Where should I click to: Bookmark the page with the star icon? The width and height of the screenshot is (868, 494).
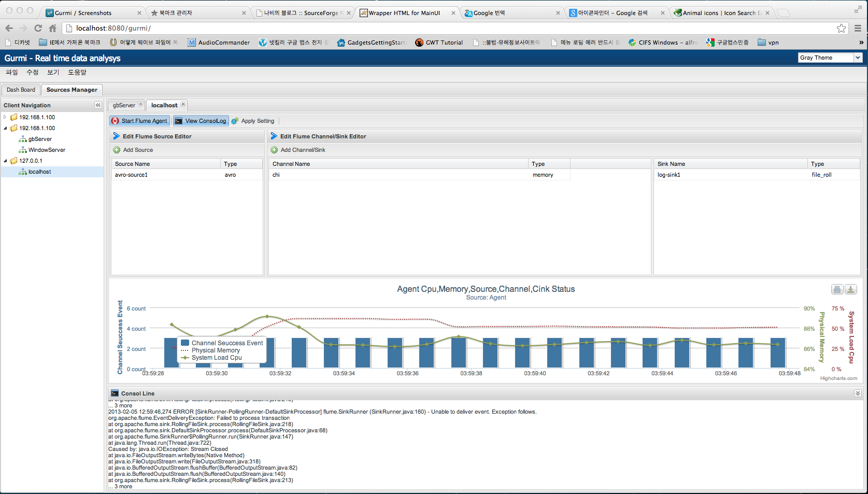(841, 29)
